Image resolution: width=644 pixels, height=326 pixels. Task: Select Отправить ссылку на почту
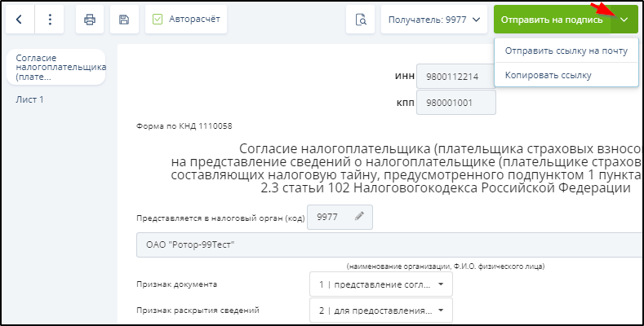pos(565,51)
